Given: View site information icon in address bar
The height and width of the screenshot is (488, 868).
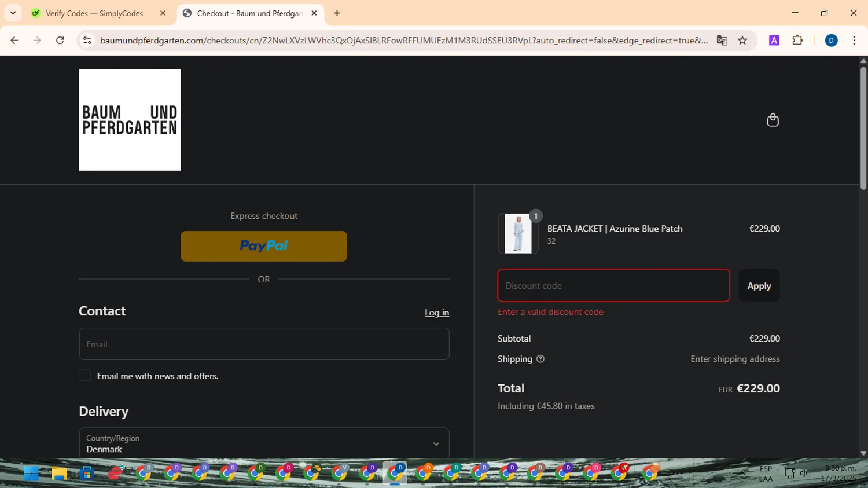Looking at the screenshot, I should coord(87,41).
